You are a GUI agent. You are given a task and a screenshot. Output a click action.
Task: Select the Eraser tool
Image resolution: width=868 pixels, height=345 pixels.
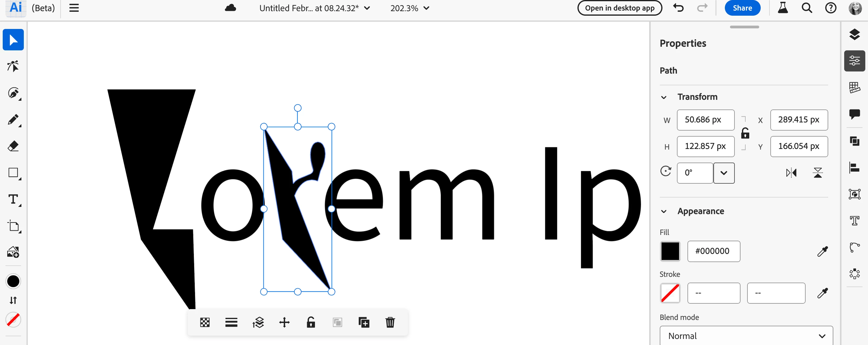tap(13, 146)
